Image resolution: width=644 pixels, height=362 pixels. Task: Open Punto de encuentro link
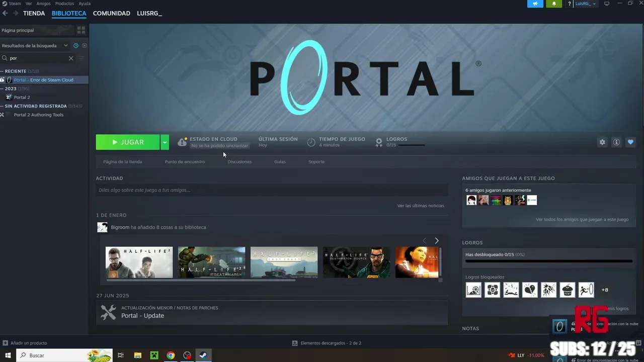[x=185, y=162]
